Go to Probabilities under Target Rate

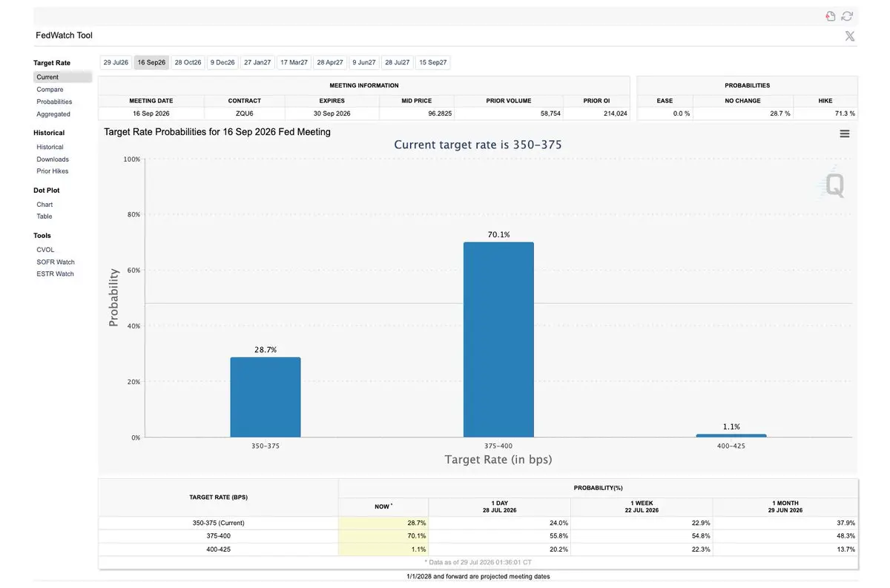point(54,102)
